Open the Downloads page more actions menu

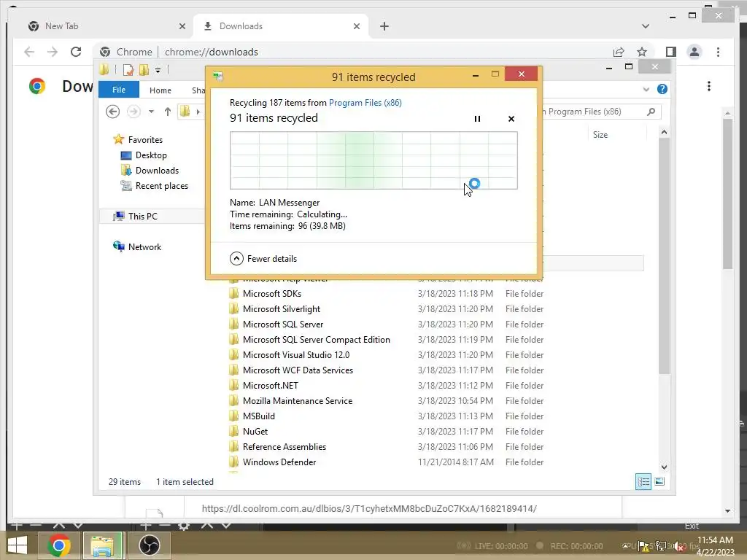coord(709,86)
